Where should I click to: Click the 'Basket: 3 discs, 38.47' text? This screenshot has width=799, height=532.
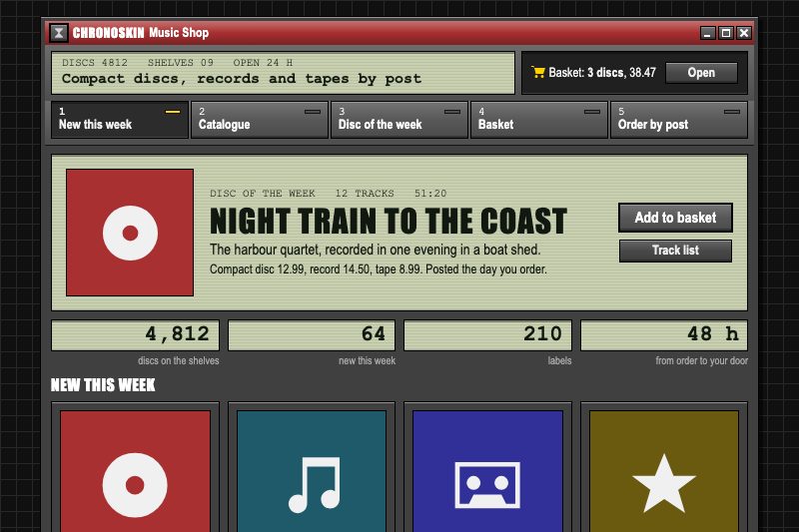coord(602,73)
